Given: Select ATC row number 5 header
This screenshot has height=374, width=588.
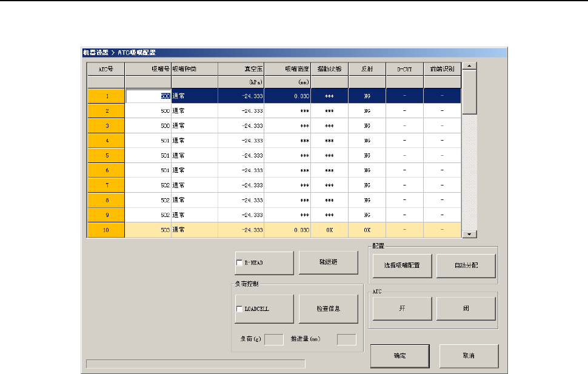Looking at the screenshot, I should [x=106, y=155].
